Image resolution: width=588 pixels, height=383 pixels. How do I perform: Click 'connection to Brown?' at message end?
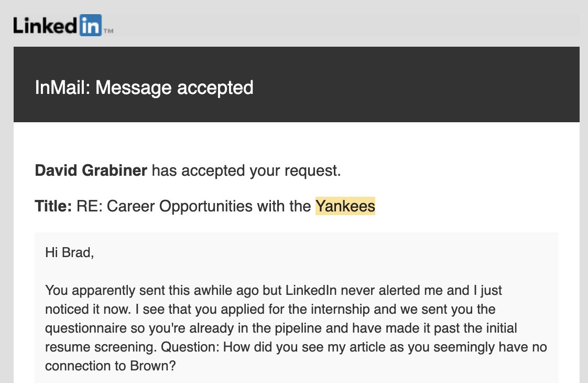point(110,366)
